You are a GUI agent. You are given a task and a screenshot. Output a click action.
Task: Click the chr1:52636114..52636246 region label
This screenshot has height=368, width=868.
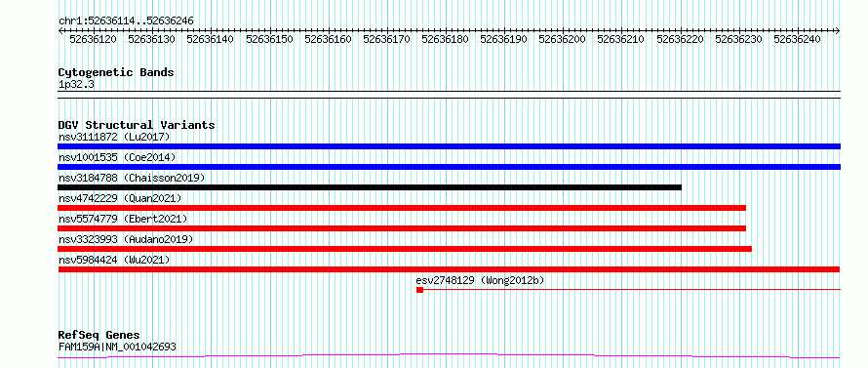pos(126,21)
